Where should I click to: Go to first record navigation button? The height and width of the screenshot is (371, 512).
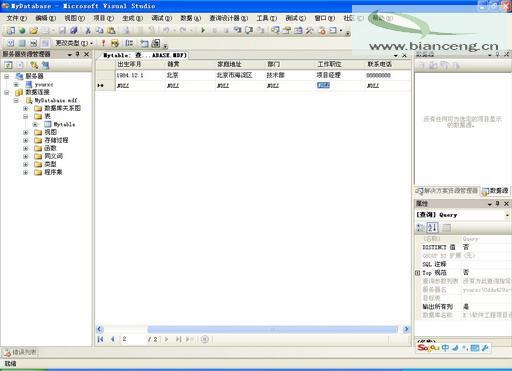click(x=100, y=339)
